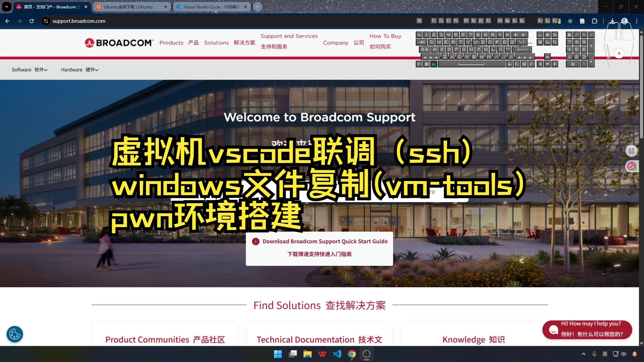Open the WPS Office taskbar icon
The height and width of the screenshot is (362, 644).
click(x=322, y=354)
